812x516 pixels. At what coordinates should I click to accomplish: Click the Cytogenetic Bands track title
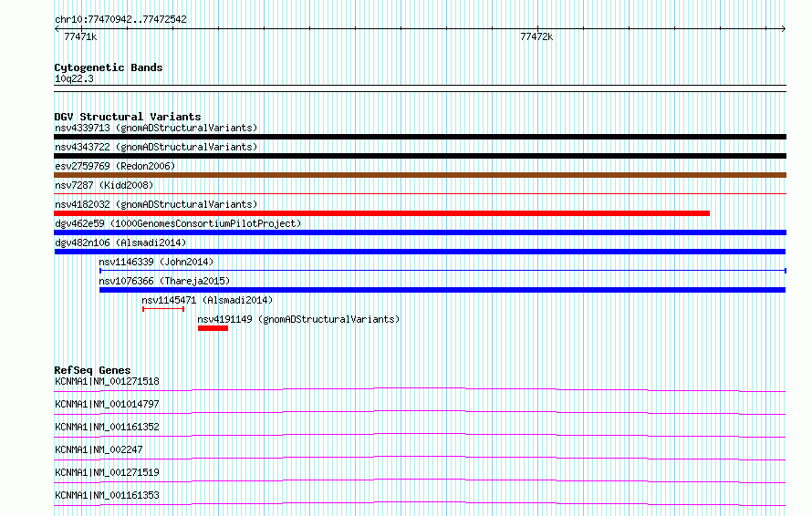[109, 67]
